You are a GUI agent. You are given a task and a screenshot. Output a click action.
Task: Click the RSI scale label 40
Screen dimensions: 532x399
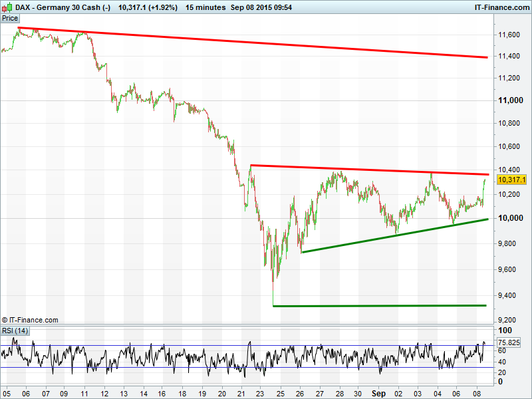click(502, 362)
